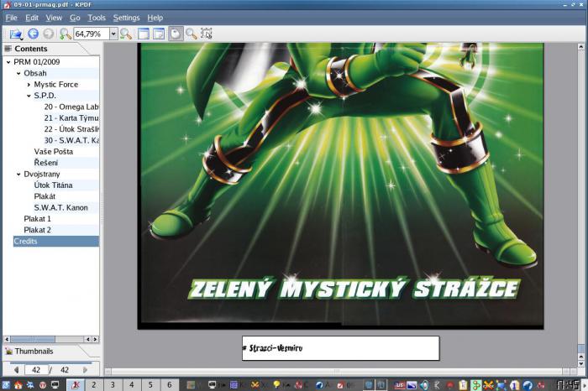Screen dimensions: 588x391
Task: Click document vertical scroll-up arrow
Action: tap(581, 47)
